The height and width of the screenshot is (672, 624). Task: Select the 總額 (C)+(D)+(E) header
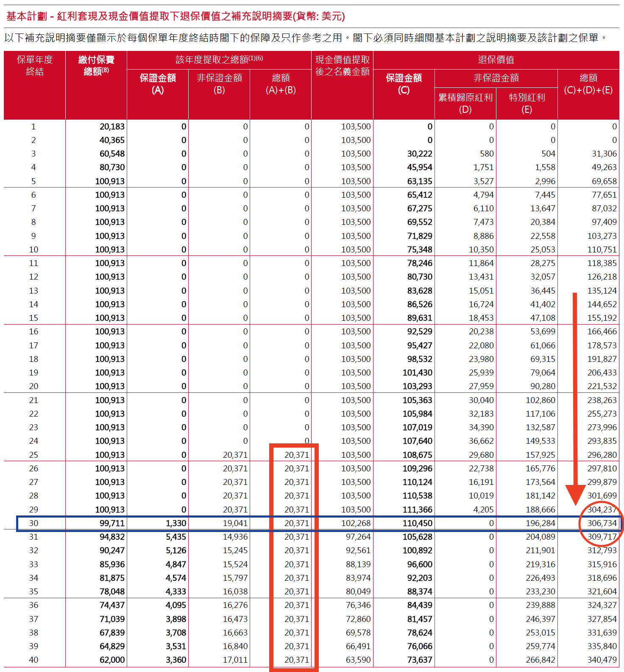click(588, 84)
